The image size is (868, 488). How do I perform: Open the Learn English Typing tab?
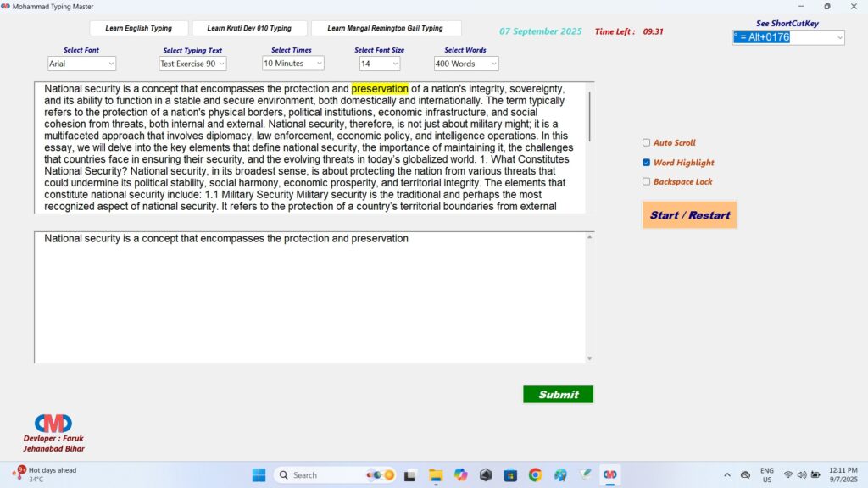139,28
